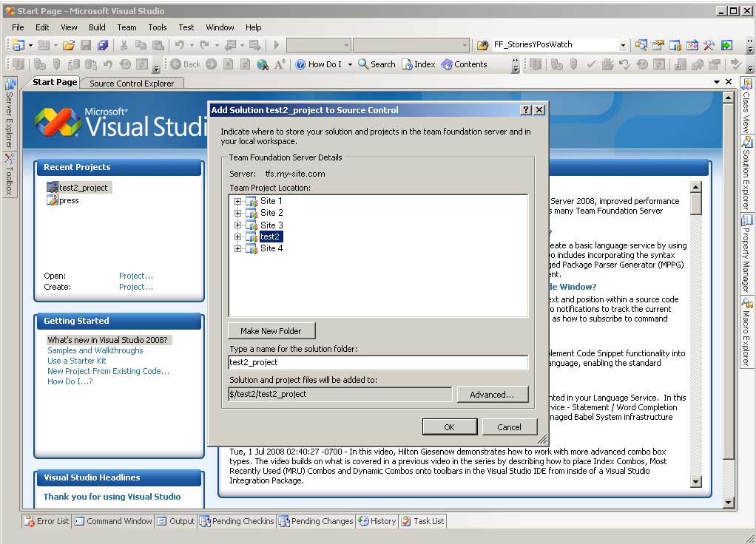Image resolution: width=756 pixels, height=544 pixels.
Task: Open the Build menu
Action: [x=97, y=27]
